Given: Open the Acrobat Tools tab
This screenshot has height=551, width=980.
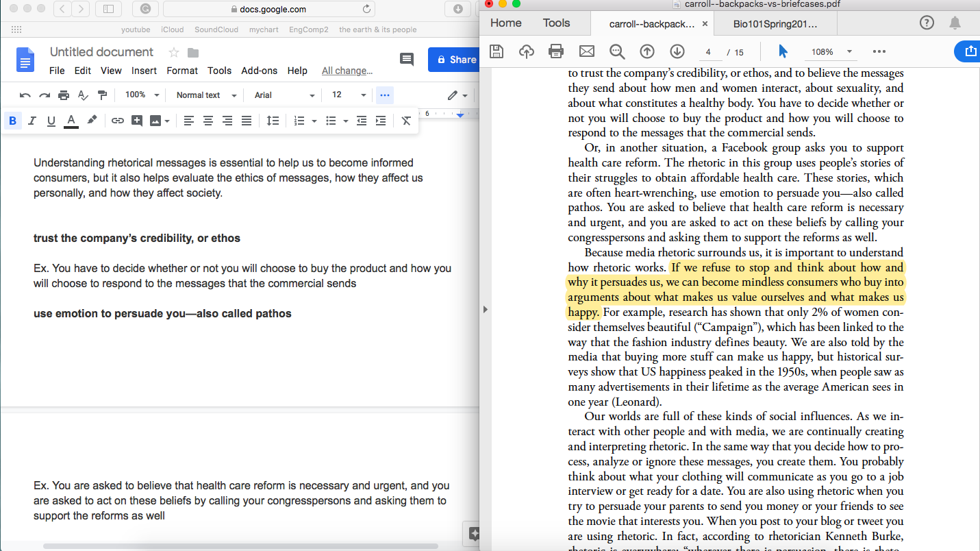Looking at the screenshot, I should pos(556,23).
